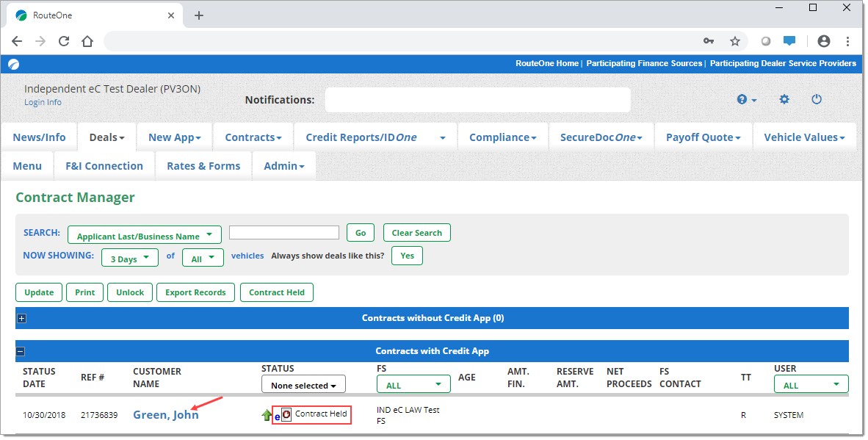Open the Status 'None selected' dropdown

303,385
